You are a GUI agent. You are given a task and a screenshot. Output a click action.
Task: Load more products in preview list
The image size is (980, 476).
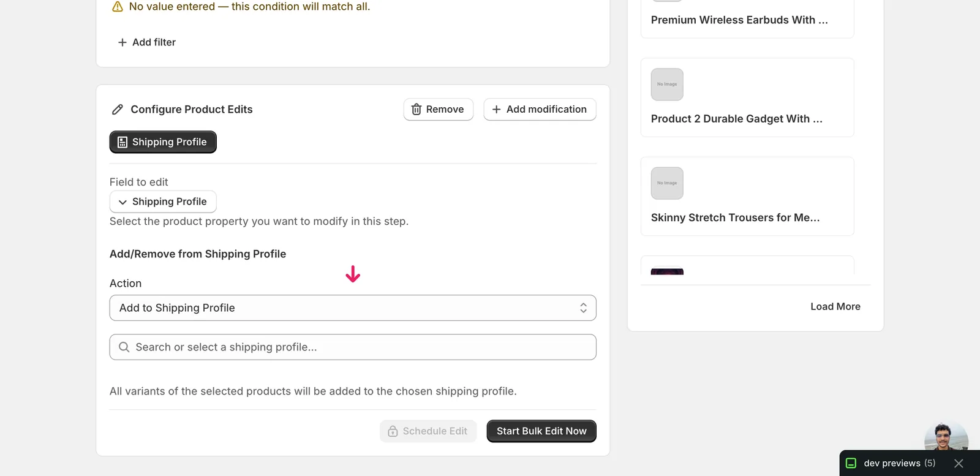(x=835, y=307)
